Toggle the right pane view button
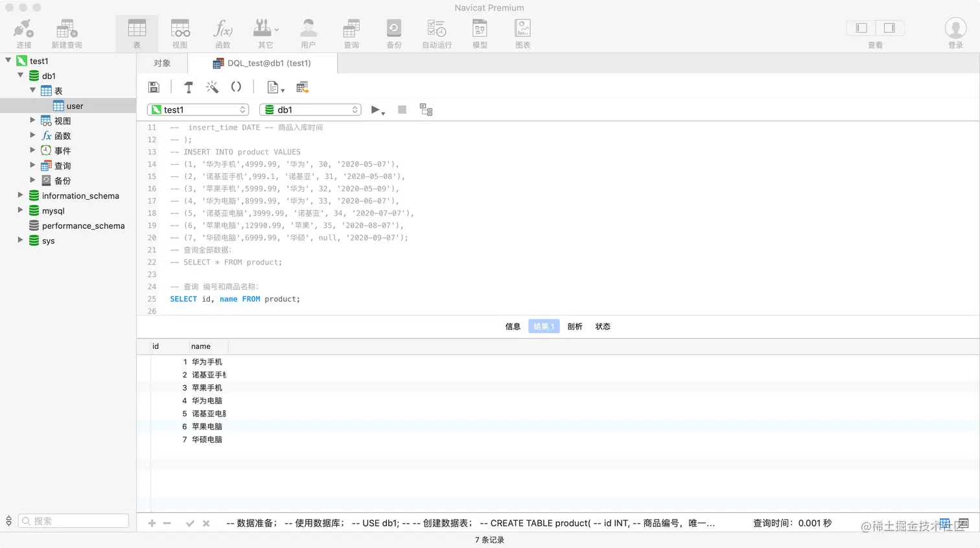Image resolution: width=980 pixels, height=548 pixels. [890, 28]
